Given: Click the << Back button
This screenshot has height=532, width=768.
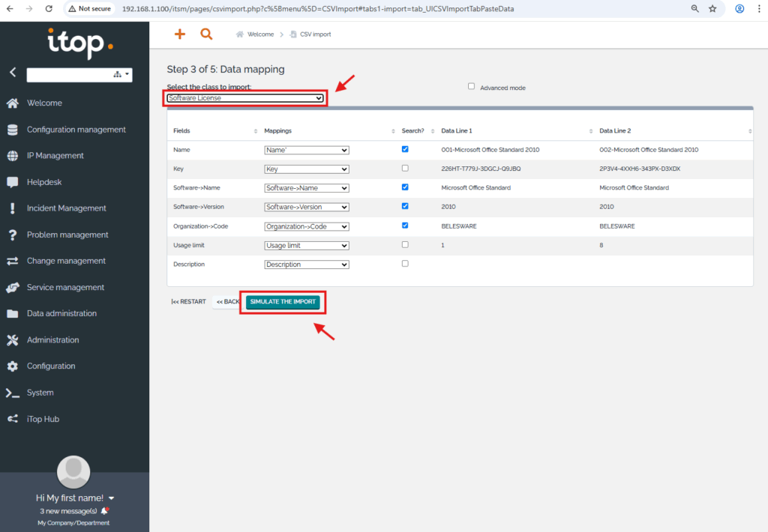Looking at the screenshot, I should point(228,301).
